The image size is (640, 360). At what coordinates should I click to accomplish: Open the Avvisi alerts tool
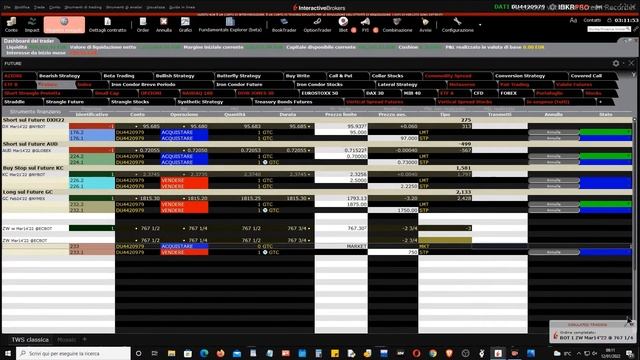(x=425, y=24)
